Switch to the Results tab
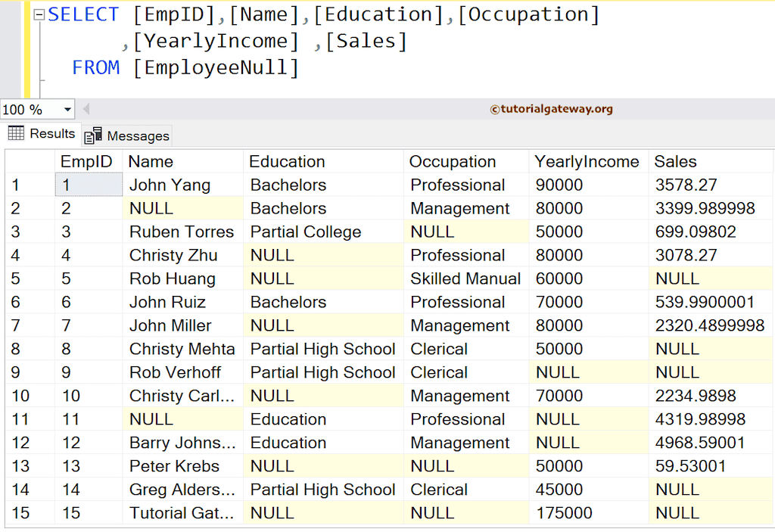The image size is (775, 532). tap(50, 133)
